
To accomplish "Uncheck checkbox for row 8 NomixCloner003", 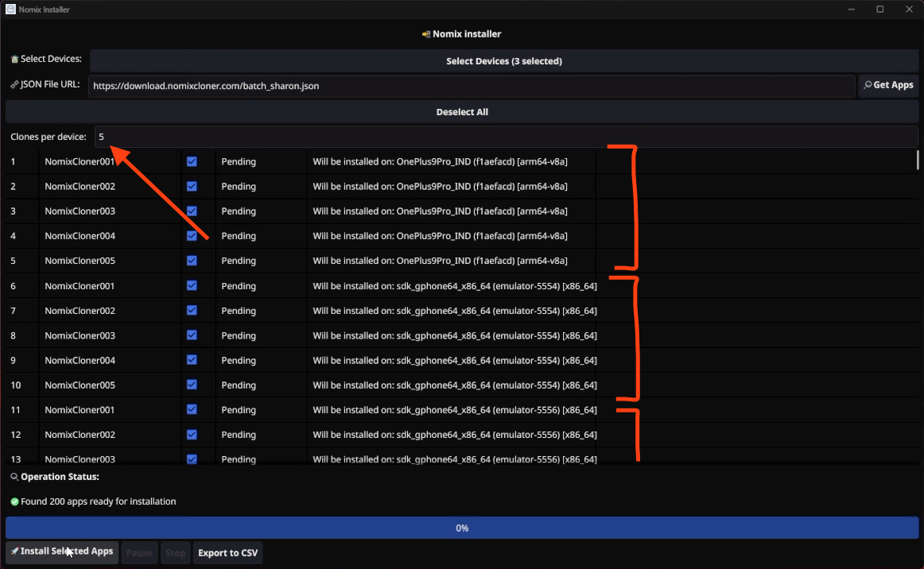I will (x=192, y=335).
